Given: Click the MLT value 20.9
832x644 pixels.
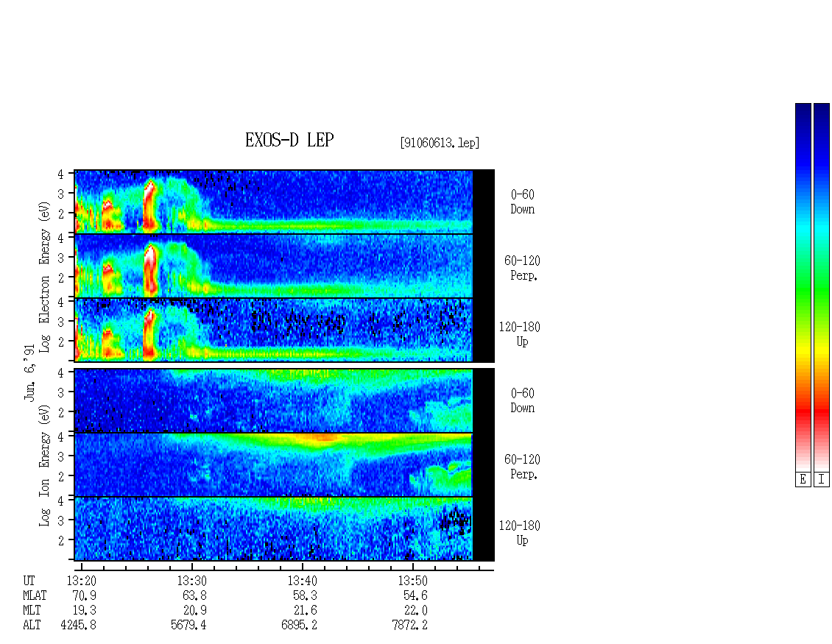Looking at the screenshot, I should point(194,611).
